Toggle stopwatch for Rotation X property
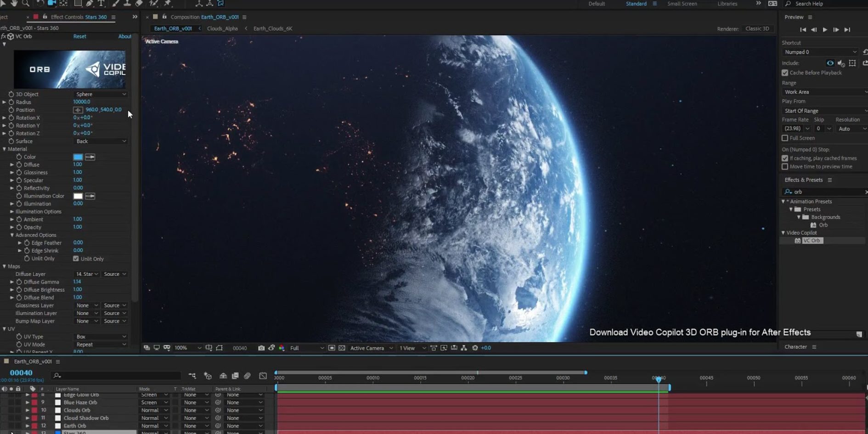This screenshot has width=868, height=434. point(11,118)
